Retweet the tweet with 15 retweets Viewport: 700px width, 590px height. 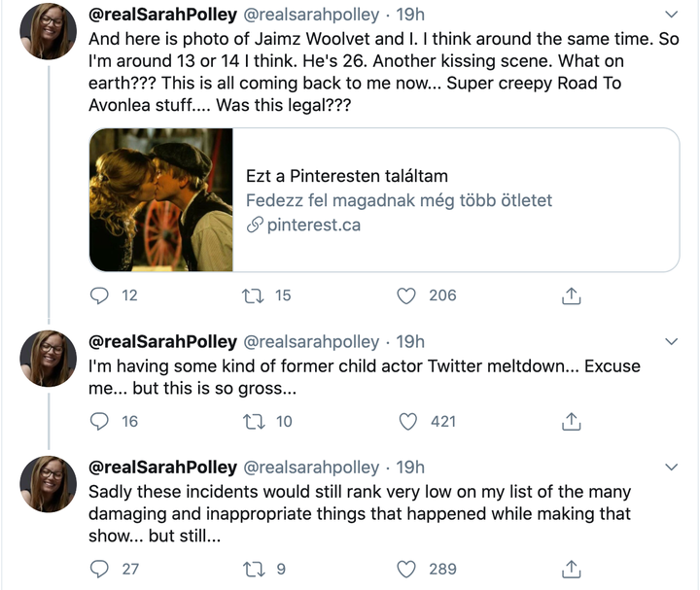click(253, 295)
